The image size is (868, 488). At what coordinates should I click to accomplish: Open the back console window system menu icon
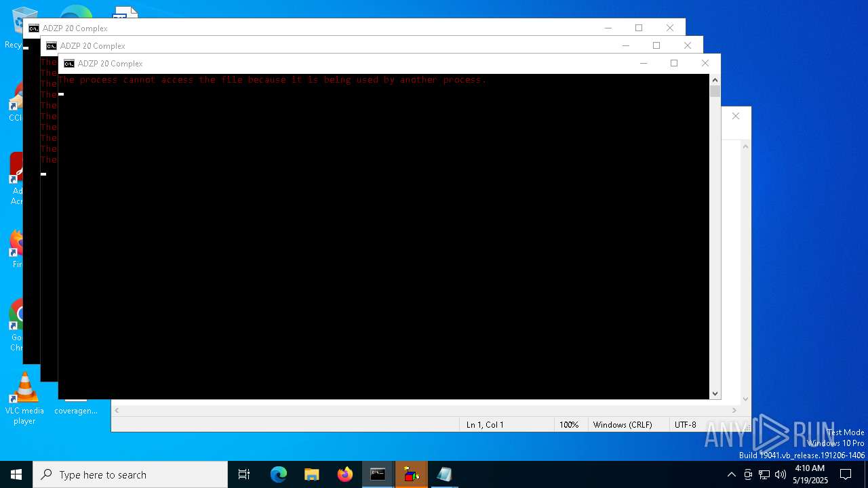pyautogui.click(x=33, y=28)
